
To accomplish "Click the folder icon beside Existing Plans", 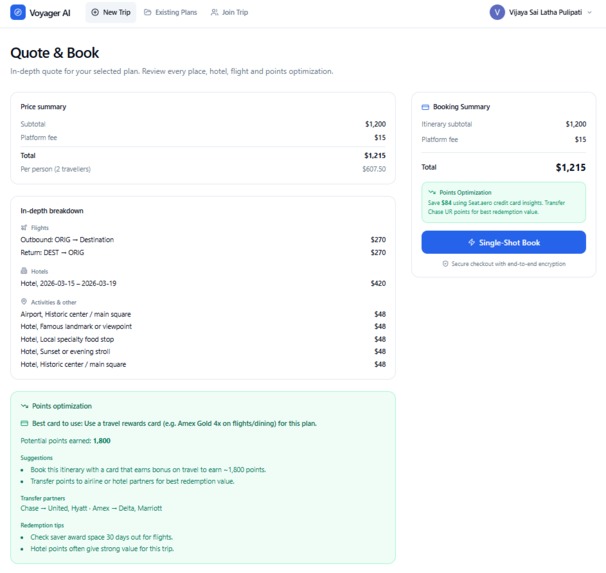I will coord(147,12).
